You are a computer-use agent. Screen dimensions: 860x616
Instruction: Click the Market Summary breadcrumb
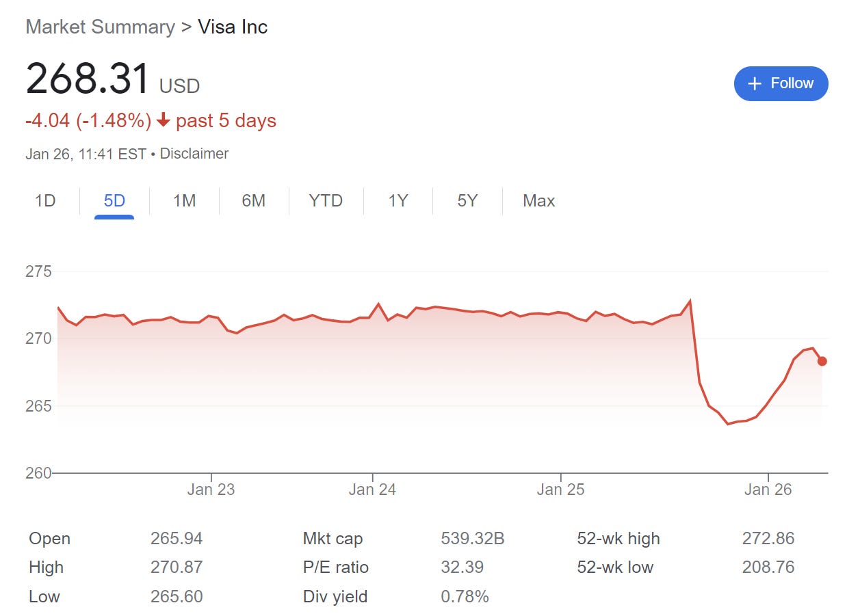100,27
